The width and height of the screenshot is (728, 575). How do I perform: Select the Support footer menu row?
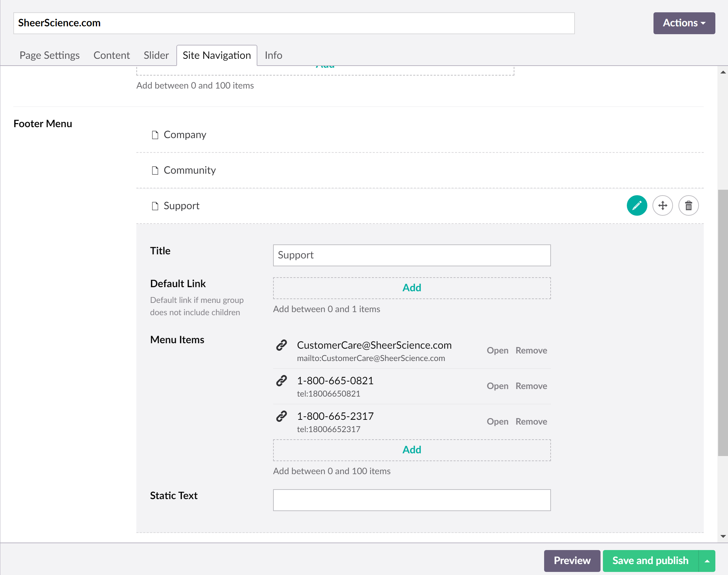[420, 206]
